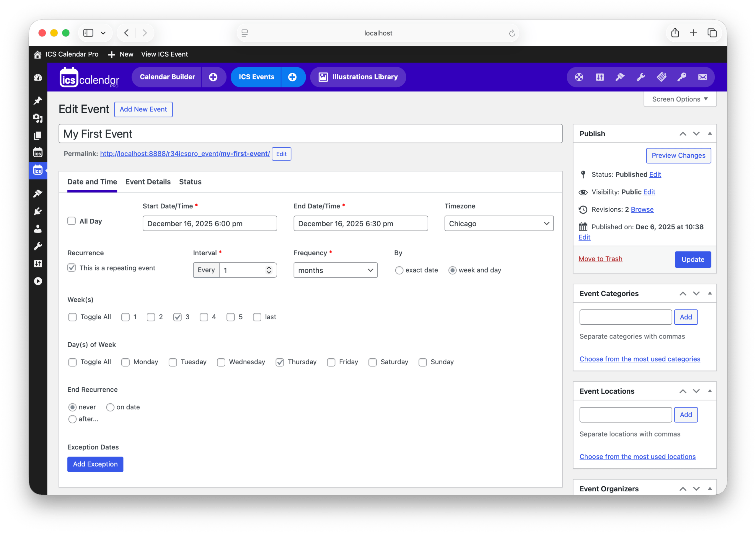
Task: Open the Status tab
Action: [190, 182]
